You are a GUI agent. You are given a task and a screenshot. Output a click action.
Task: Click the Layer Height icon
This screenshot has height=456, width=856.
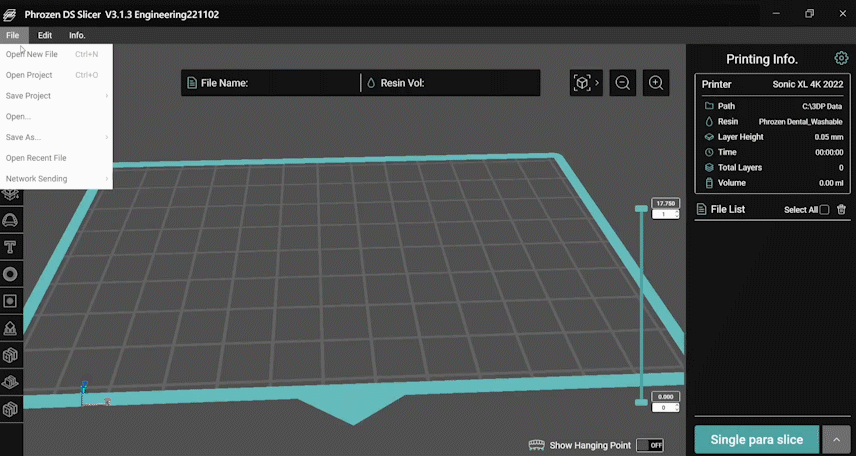709,137
